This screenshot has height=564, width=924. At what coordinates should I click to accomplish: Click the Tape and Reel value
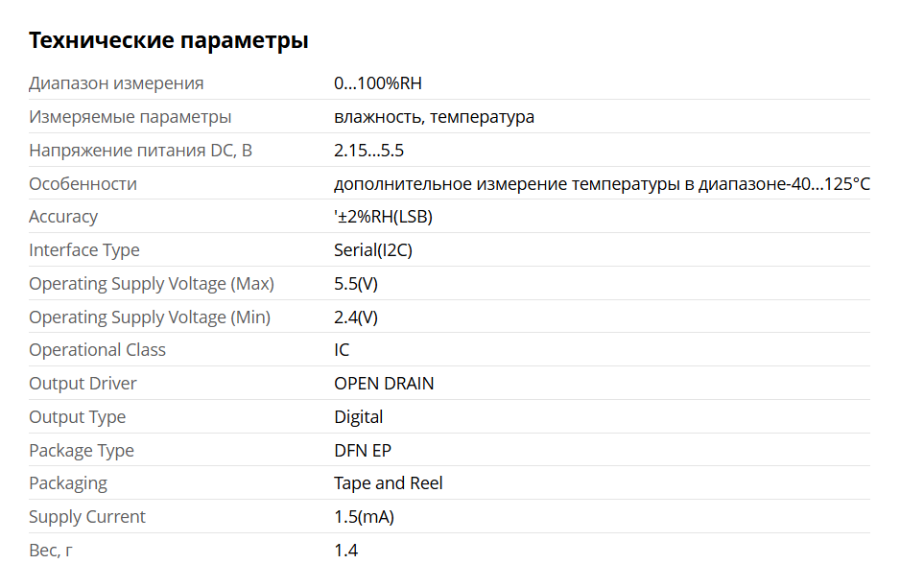pos(389,483)
